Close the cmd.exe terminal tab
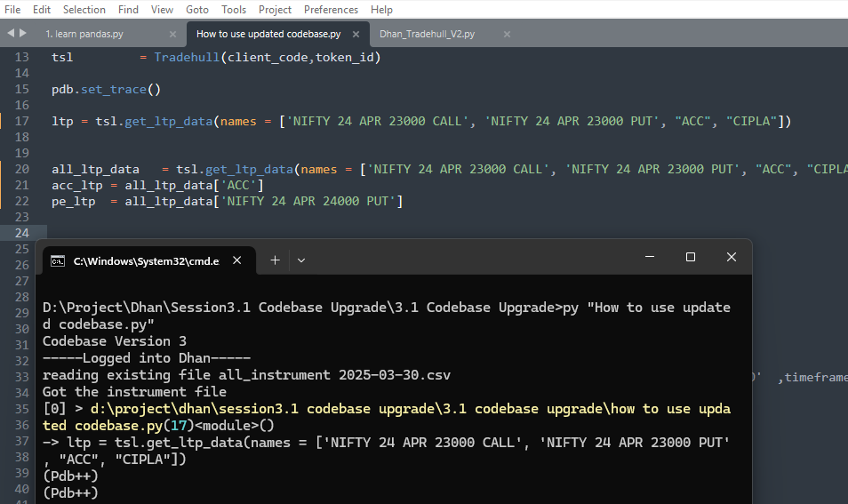Viewport: 848px width, 504px height. point(236,260)
